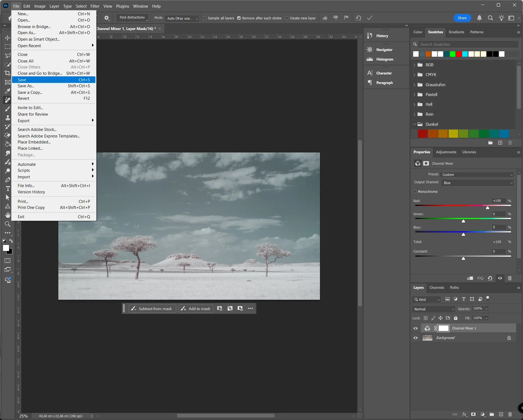Click the Search Swatches field
Image resolution: width=523 pixels, height=420 pixels.
pos(468,44)
